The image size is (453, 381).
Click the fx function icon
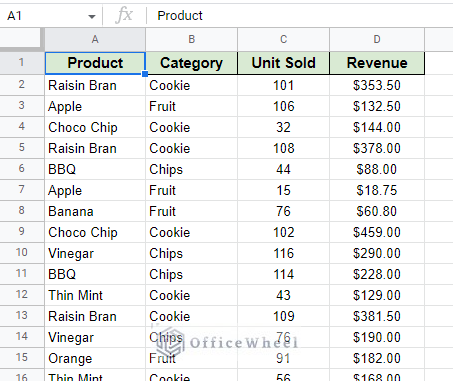(124, 15)
